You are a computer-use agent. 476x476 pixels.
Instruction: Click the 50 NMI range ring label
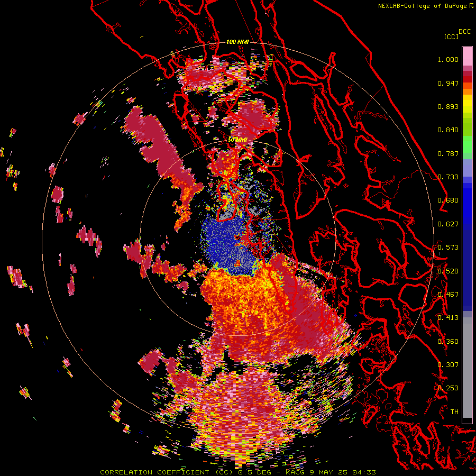(x=237, y=140)
